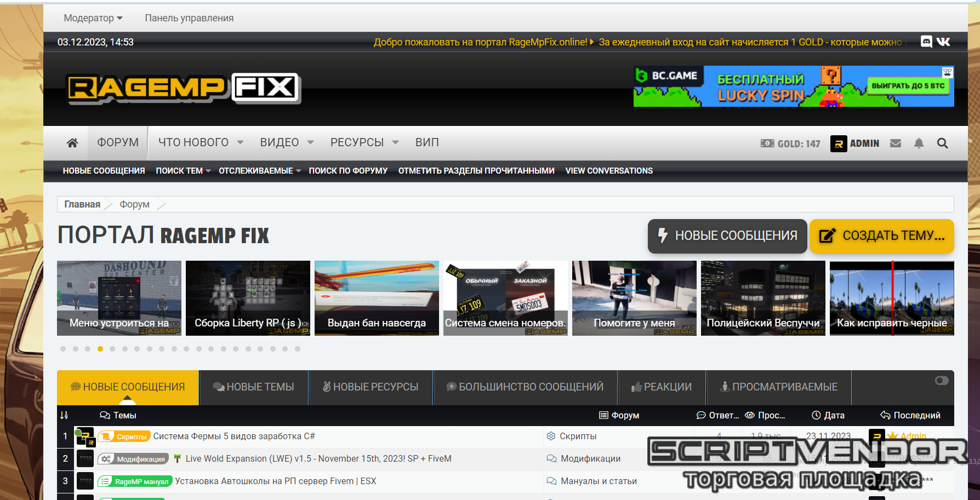Open the inbox envelope icon

coord(896,143)
